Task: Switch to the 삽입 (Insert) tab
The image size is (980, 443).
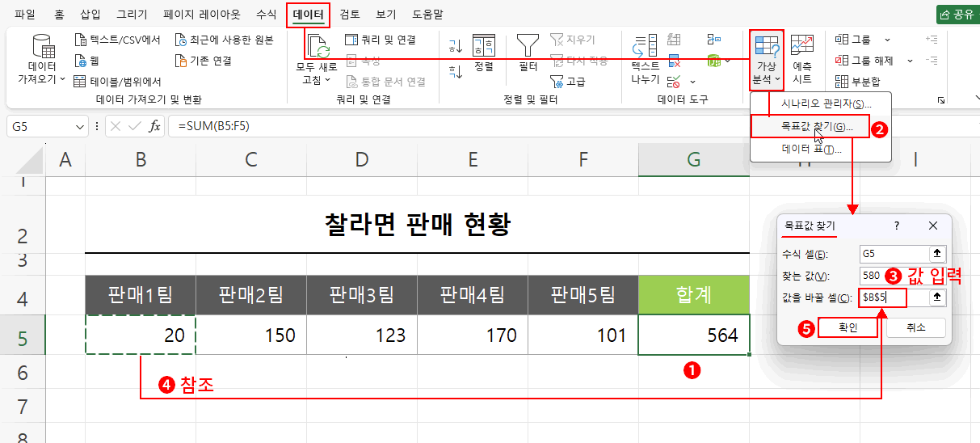Action: pyautogui.click(x=90, y=15)
